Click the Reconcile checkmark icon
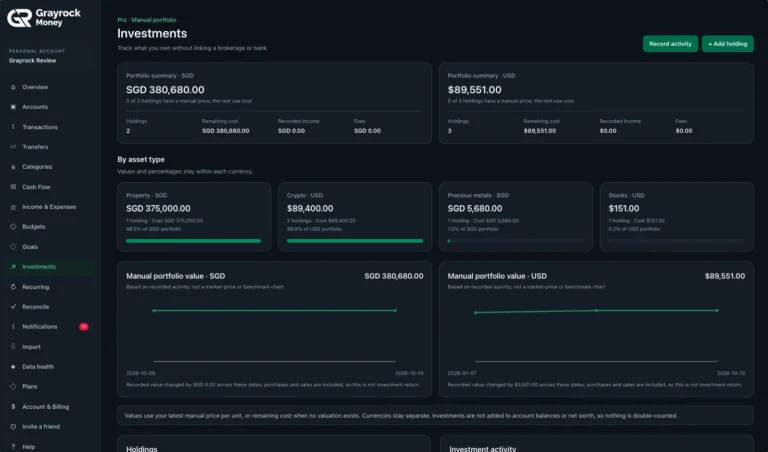The width and height of the screenshot is (768, 452). click(13, 307)
